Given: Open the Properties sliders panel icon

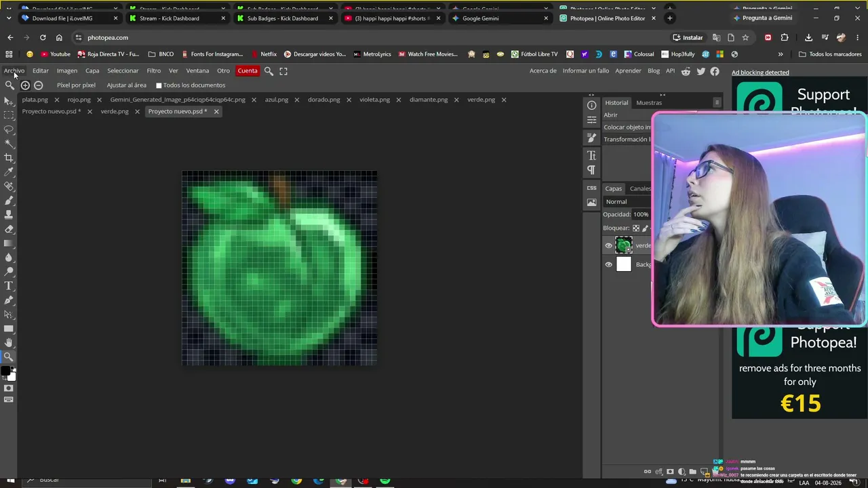Looking at the screenshot, I should 592,119.
